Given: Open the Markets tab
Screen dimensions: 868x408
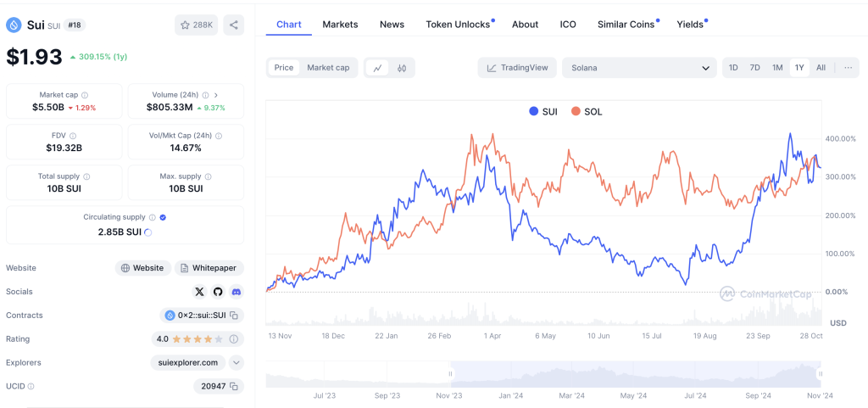Looking at the screenshot, I should (x=341, y=25).
